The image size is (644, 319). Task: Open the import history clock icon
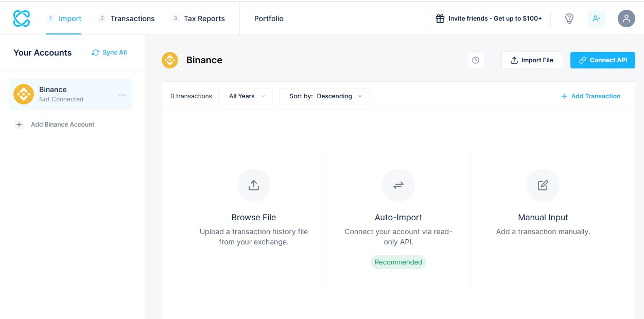[475, 60]
